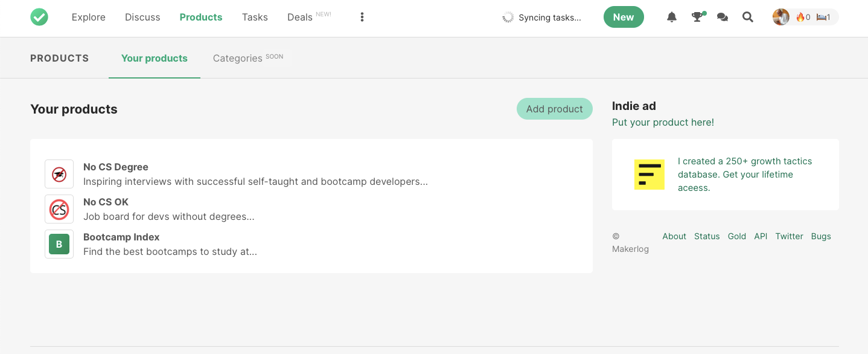Select the Bootcamp Index product thumbnail
The height and width of the screenshot is (354, 868).
tap(59, 244)
